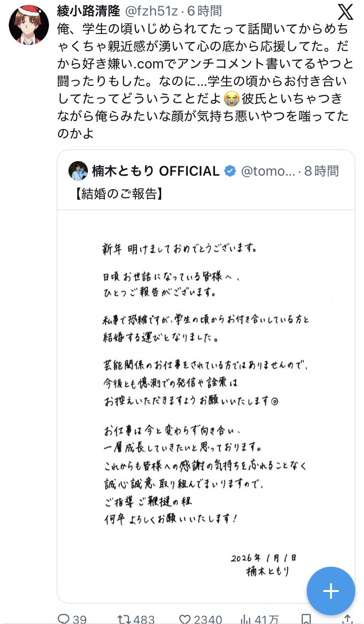This screenshot has width=364, height=624.
Task: Repost the tweet via the retweet icon
Action: 125,619
